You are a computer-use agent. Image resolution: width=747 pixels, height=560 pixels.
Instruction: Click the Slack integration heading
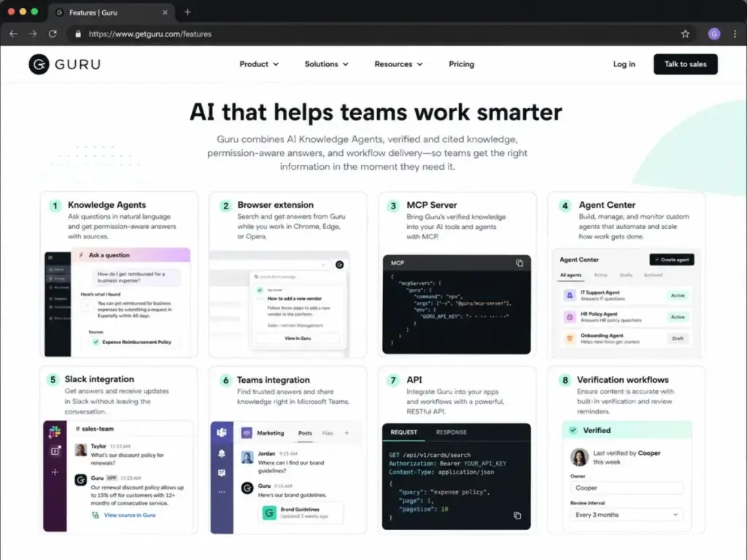point(99,379)
